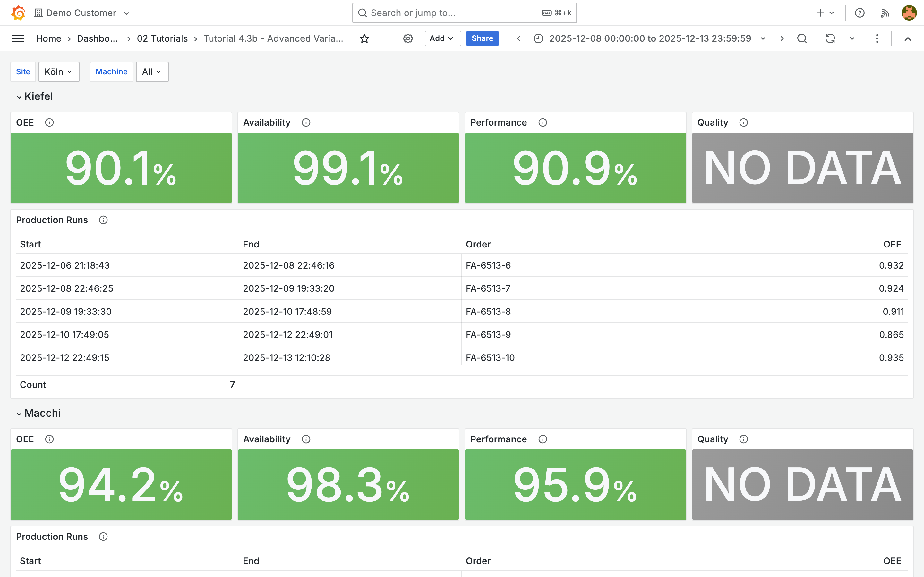Screen dimensions: 924x577
Task: Click the blue Share button
Action: pos(482,38)
